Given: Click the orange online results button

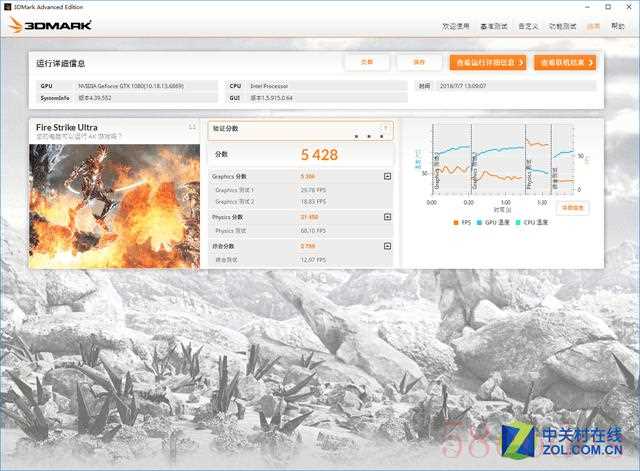Looking at the screenshot, I should click(x=565, y=62).
